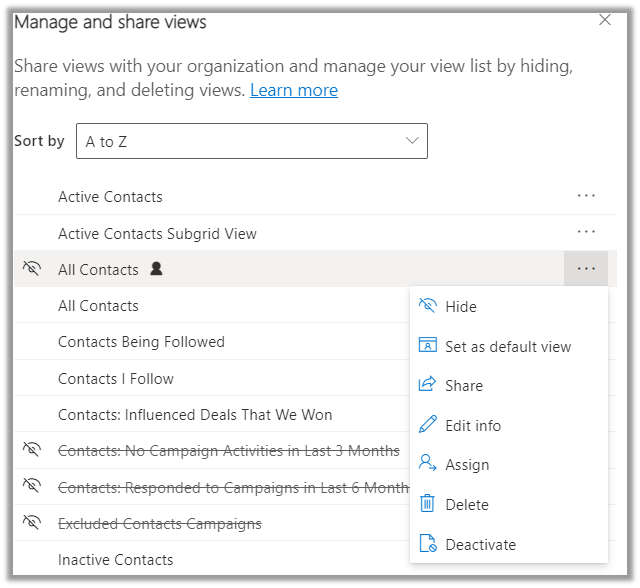Open the Learn more link
This screenshot has width=640, height=588.
[x=293, y=90]
